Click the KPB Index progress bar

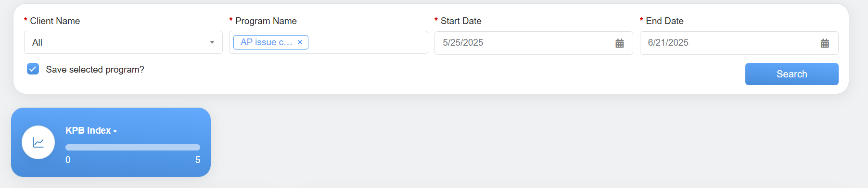(133, 147)
